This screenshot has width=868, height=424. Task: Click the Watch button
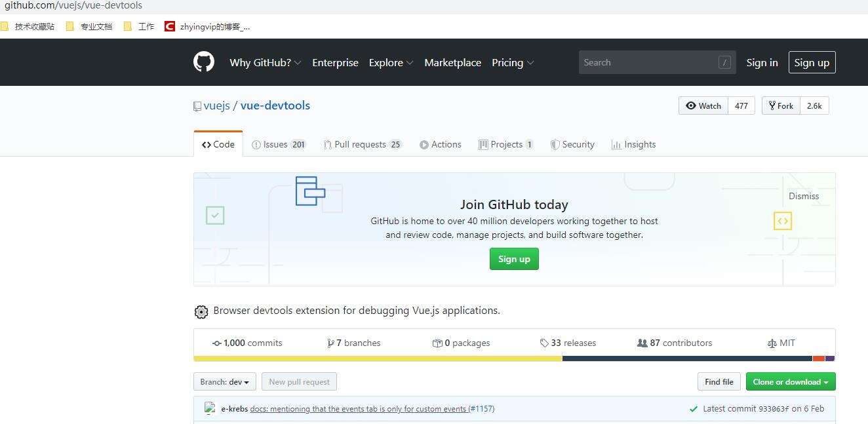(703, 106)
